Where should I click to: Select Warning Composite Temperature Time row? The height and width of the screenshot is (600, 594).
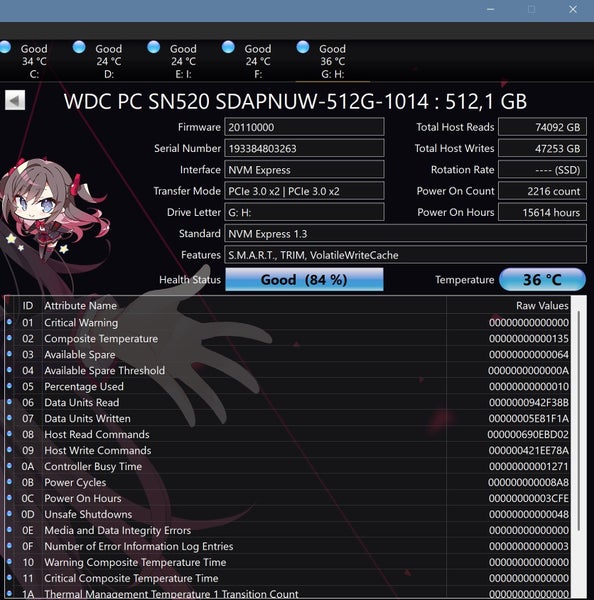pyautogui.click(x=288, y=562)
